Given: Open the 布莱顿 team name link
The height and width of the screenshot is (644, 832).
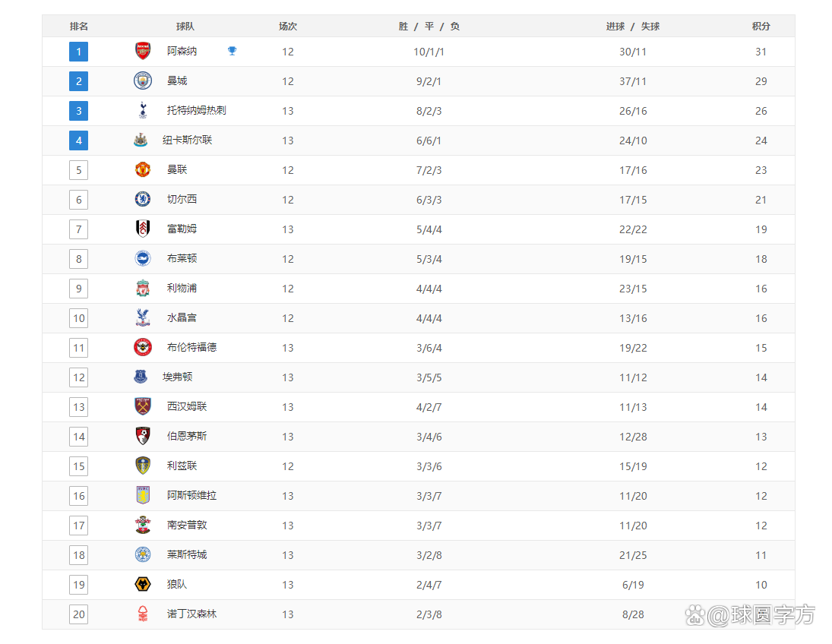Looking at the screenshot, I should pyautogui.click(x=182, y=258).
